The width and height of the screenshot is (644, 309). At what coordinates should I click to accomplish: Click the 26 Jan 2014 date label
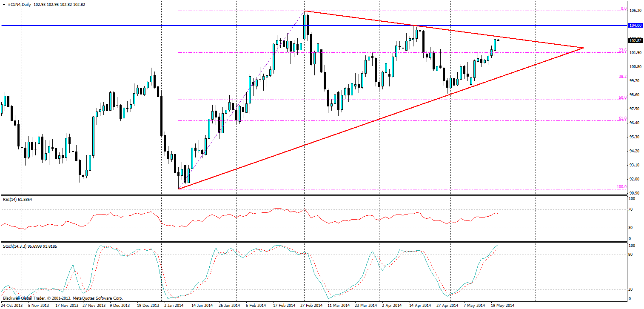[x=229, y=306]
